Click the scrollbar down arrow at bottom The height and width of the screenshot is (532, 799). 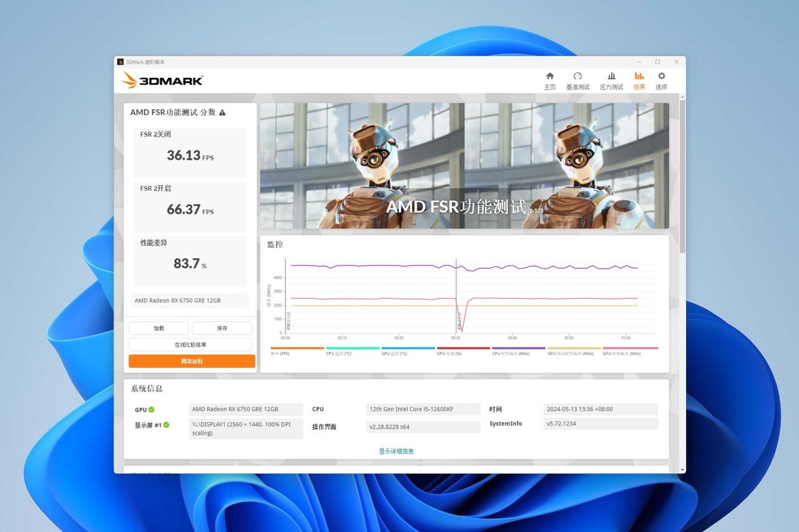[x=682, y=470]
